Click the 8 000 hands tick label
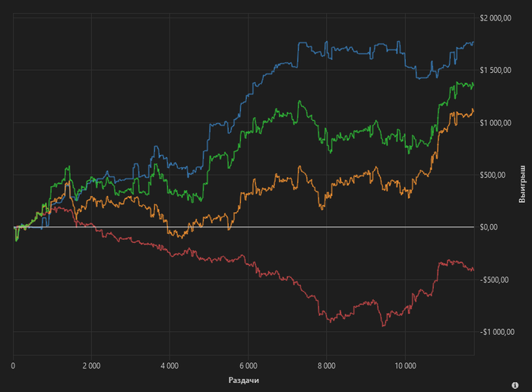Screen dimensions: 532x392 [x=326, y=366]
